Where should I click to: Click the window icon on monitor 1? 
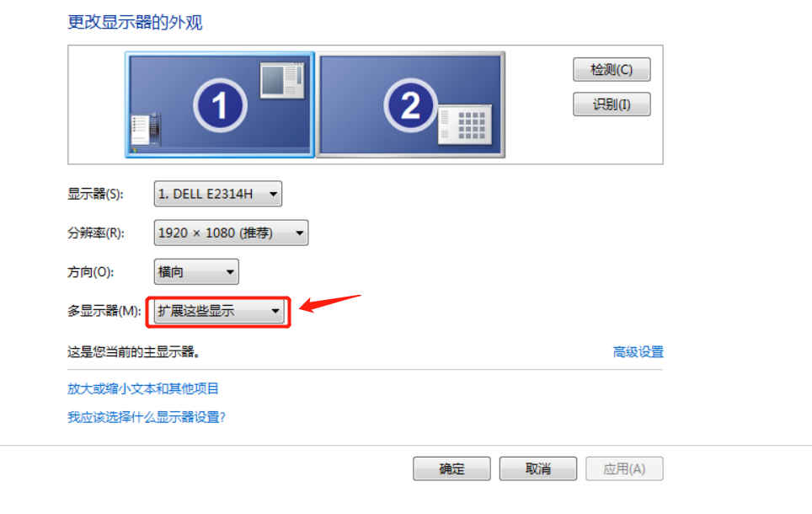(281, 80)
